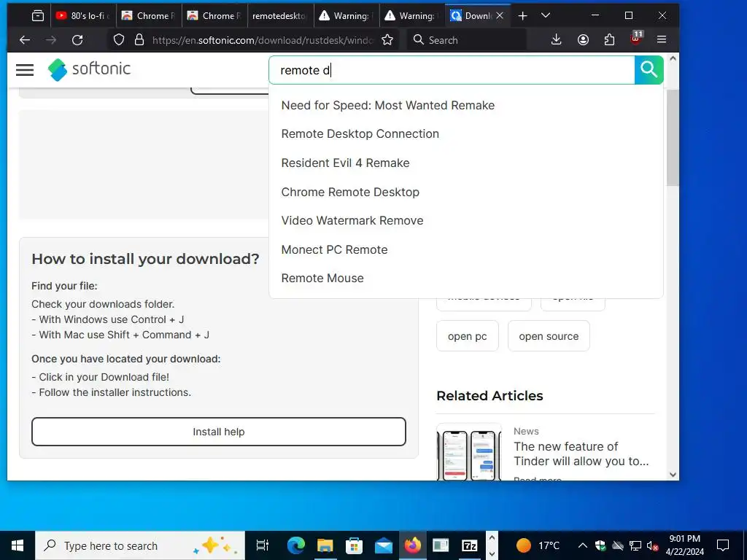The image size is (747, 560).
Task: Open the tracking protection shield icon
Action: point(119,40)
